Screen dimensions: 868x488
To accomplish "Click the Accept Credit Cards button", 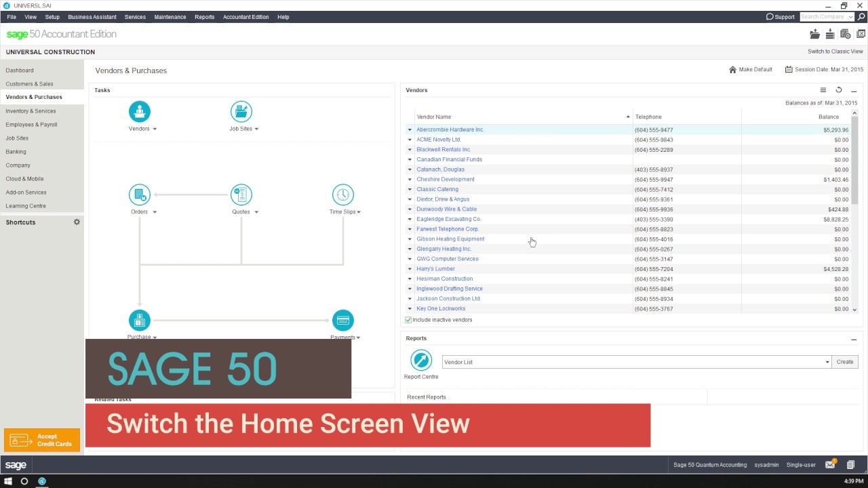I will 42,441.
